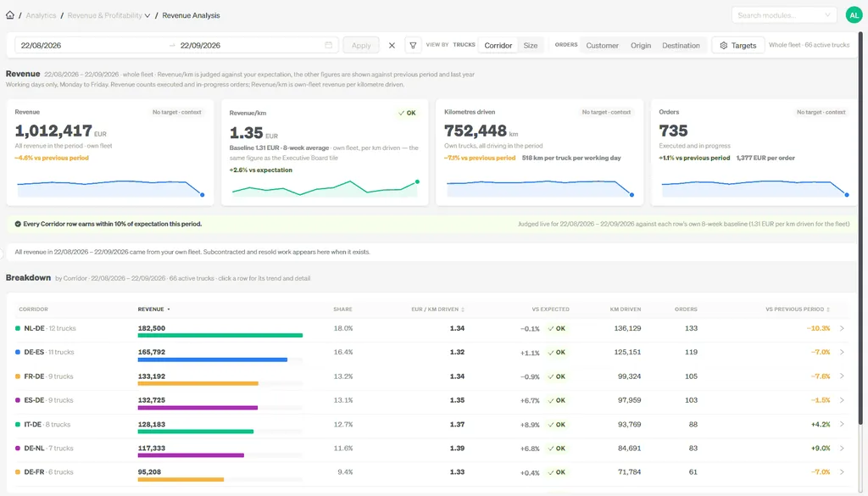Viewport: 868px width, 496px height.
Task: Select the Revenue Analysis breadcrumb
Action: [191, 15]
